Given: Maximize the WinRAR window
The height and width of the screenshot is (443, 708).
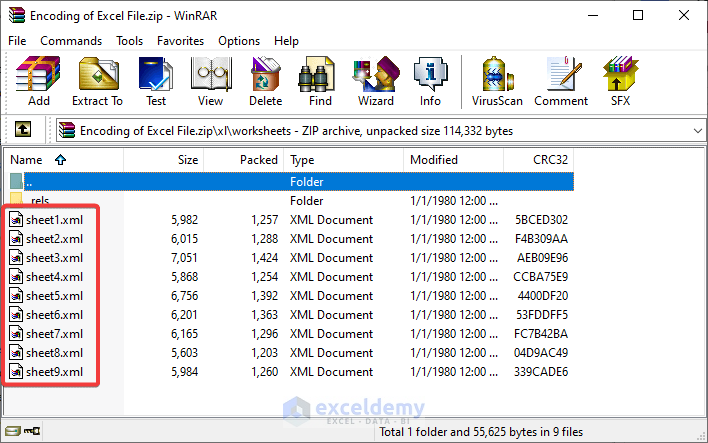Looking at the screenshot, I should (x=638, y=15).
